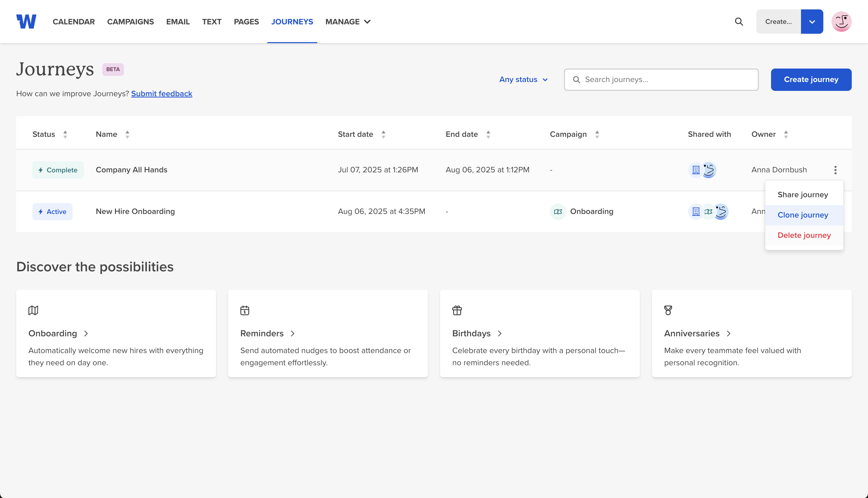Click the Birthdays gift icon

pyautogui.click(x=457, y=310)
